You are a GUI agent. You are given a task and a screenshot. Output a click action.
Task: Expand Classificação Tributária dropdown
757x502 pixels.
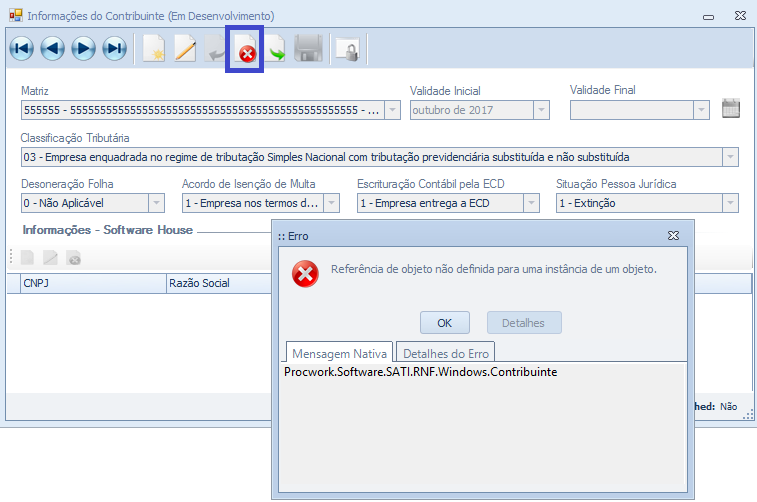(730, 157)
